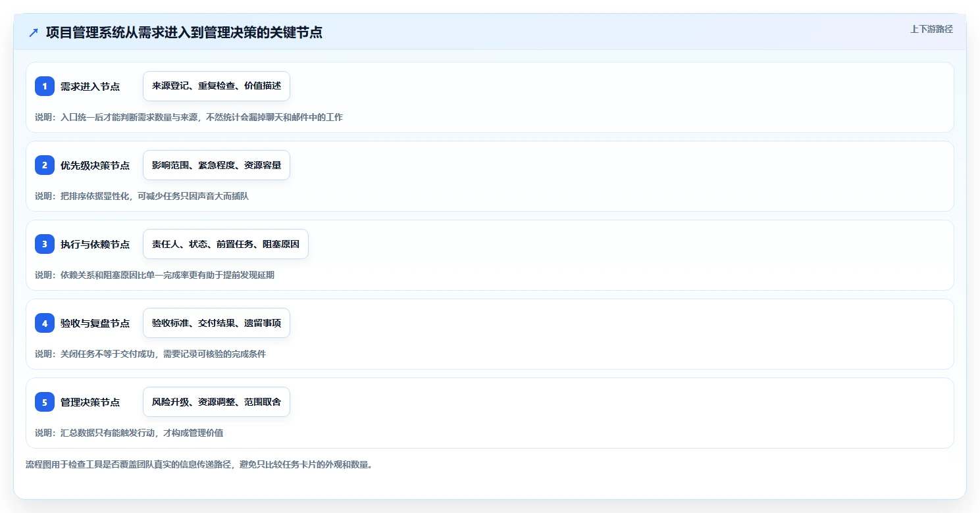
Task: Click the number 5 step badge
Action: click(45, 402)
